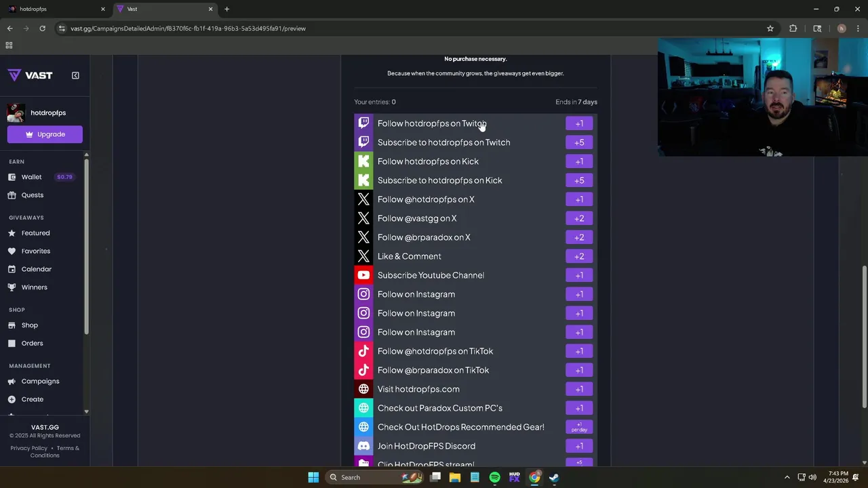The width and height of the screenshot is (868, 488).
Task: Click the TikTok icon beside Follow @hotdropfps on TikTok
Action: (363, 351)
